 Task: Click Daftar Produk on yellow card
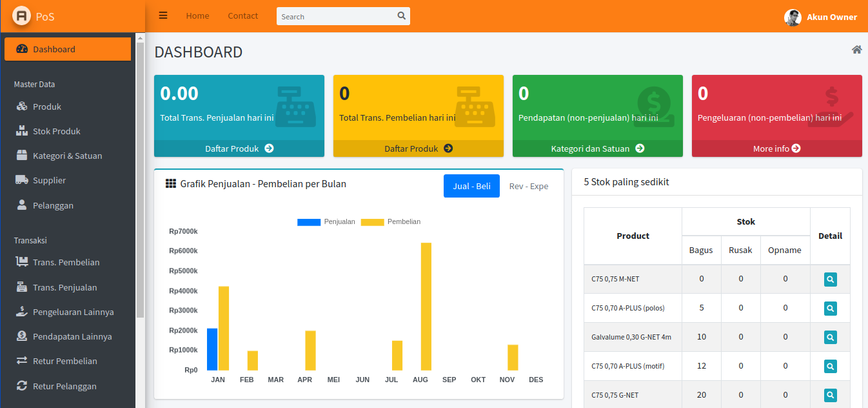click(419, 148)
